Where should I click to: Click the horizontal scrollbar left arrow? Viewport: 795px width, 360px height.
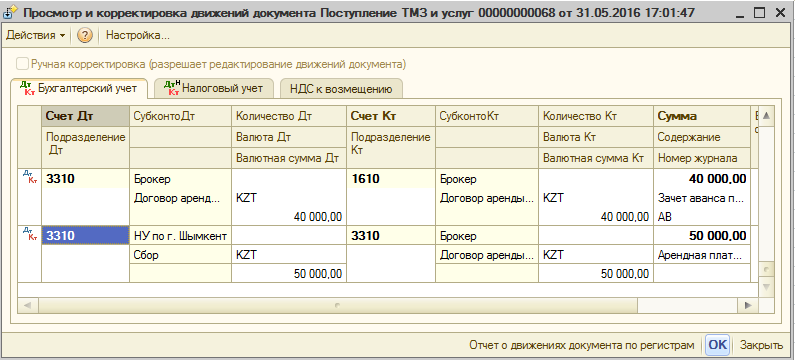[27, 305]
